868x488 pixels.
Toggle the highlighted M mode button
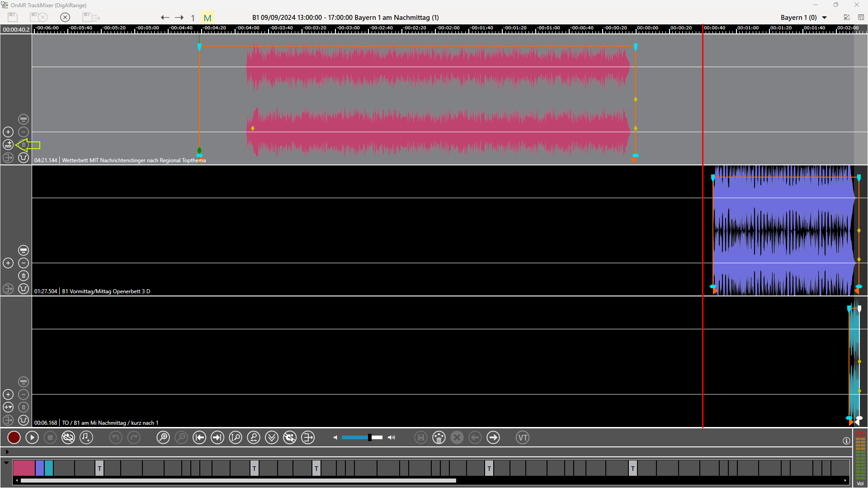(x=208, y=18)
